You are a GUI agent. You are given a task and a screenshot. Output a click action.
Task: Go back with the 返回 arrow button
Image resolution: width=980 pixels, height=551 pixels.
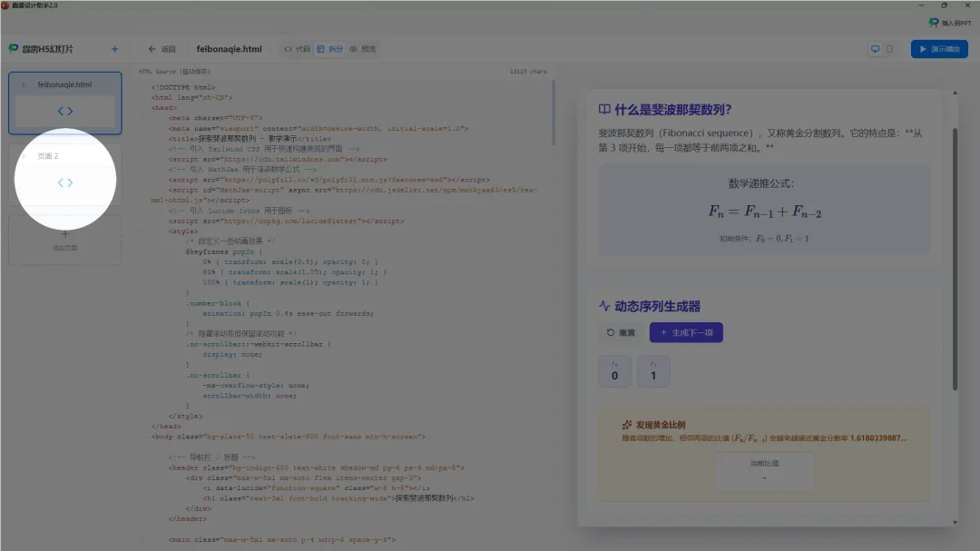[162, 49]
